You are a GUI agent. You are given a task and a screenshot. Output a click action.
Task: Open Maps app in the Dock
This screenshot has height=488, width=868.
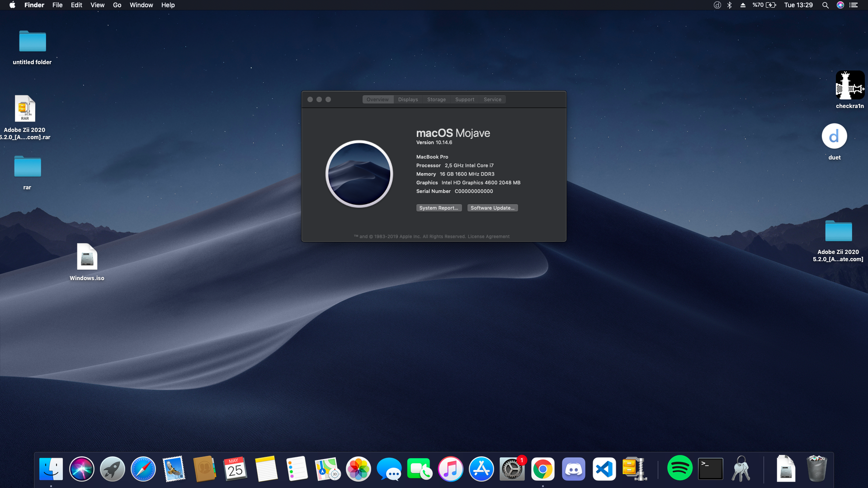tap(327, 469)
